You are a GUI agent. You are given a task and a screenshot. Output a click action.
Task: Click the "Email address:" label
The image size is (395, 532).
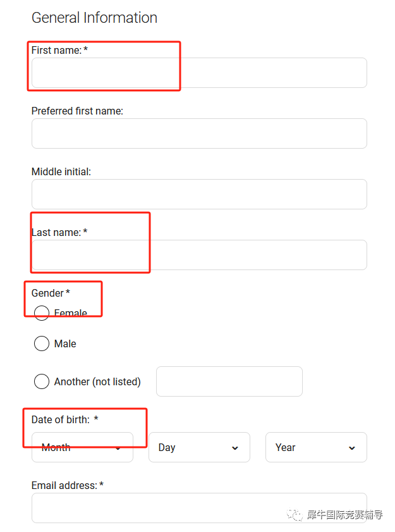click(x=64, y=485)
